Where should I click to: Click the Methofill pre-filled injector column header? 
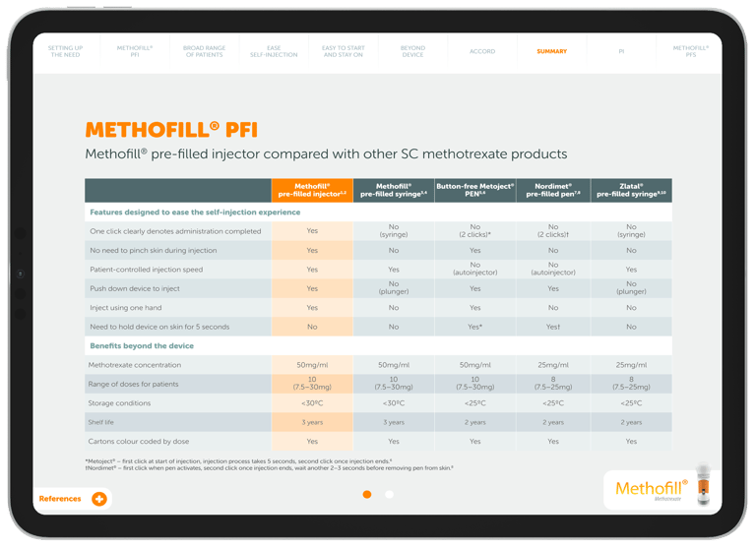312,191
